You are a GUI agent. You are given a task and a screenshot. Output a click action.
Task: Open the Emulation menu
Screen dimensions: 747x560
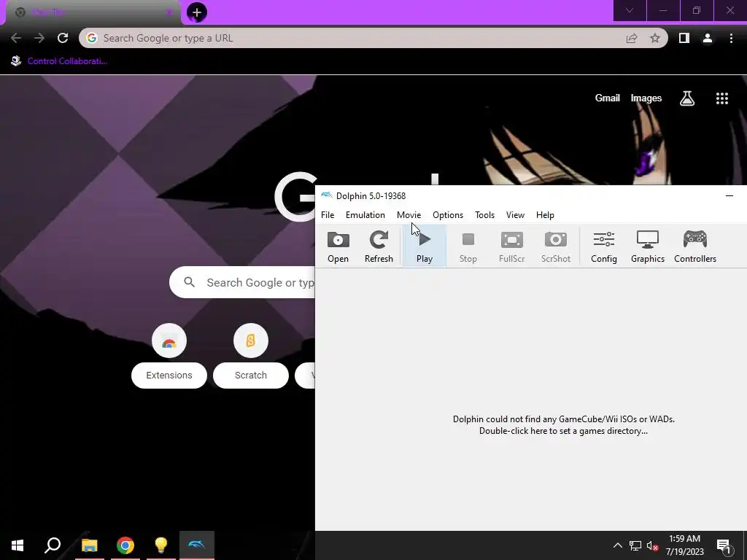point(365,215)
